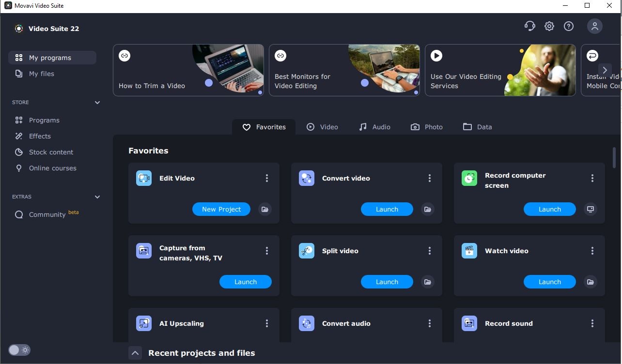Image resolution: width=622 pixels, height=364 pixels.
Task: Launch Capture from cameras, VHS, TV
Action: (246, 282)
